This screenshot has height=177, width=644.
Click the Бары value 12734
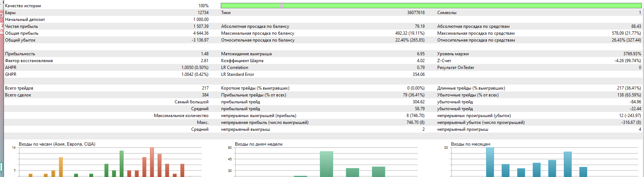(203, 13)
